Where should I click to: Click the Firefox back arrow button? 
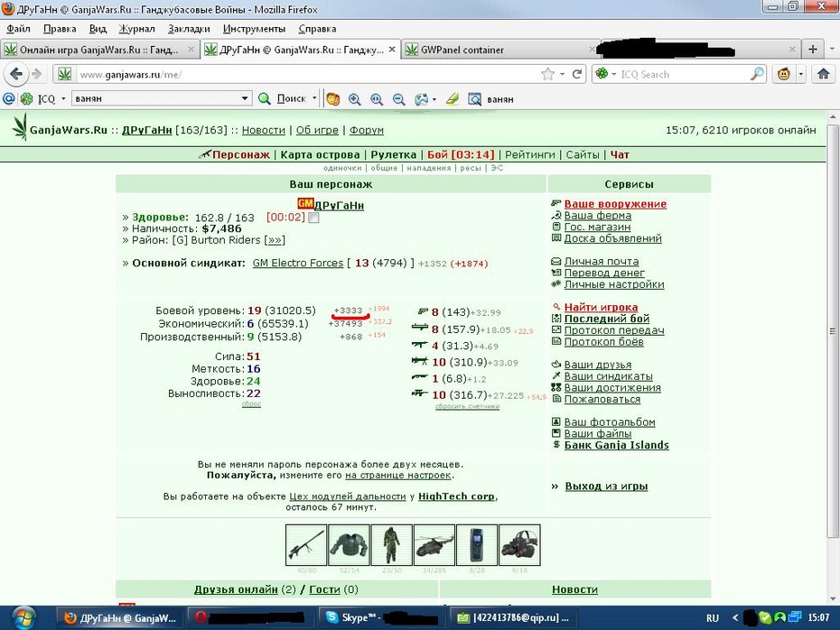tap(16, 74)
